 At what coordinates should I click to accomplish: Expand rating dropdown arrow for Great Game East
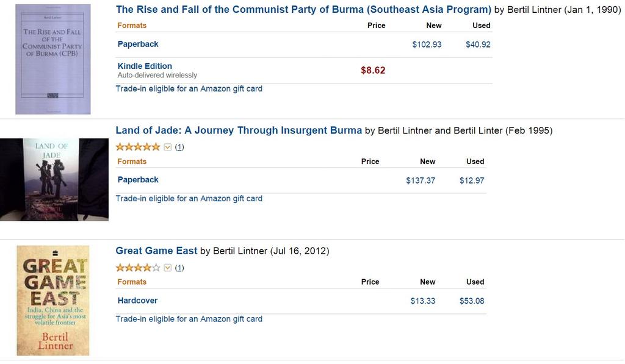168,268
